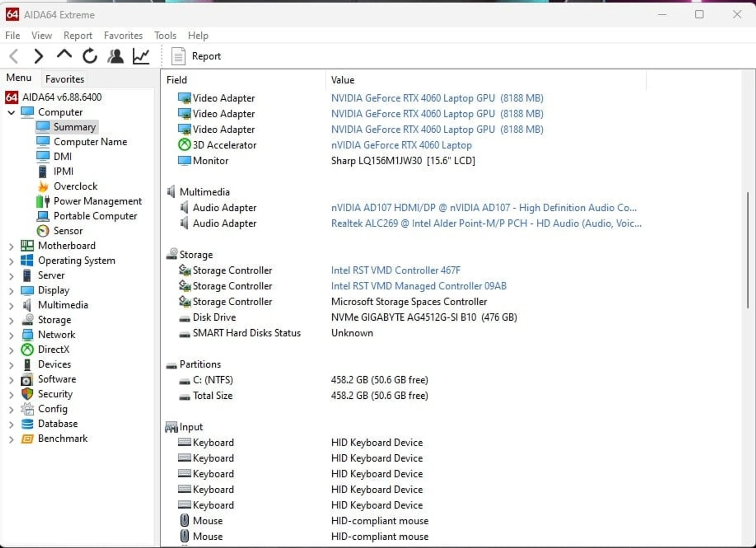This screenshot has height=548, width=756.
Task: Click the vertical scrollbar thumb of the report list
Action: (x=748, y=250)
